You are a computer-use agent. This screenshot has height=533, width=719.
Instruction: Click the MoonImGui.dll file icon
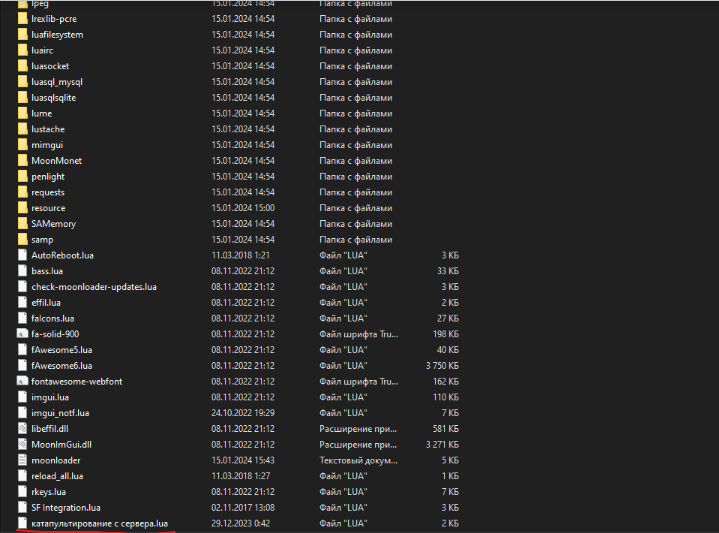pyautogui.click(x=22, y=444)
